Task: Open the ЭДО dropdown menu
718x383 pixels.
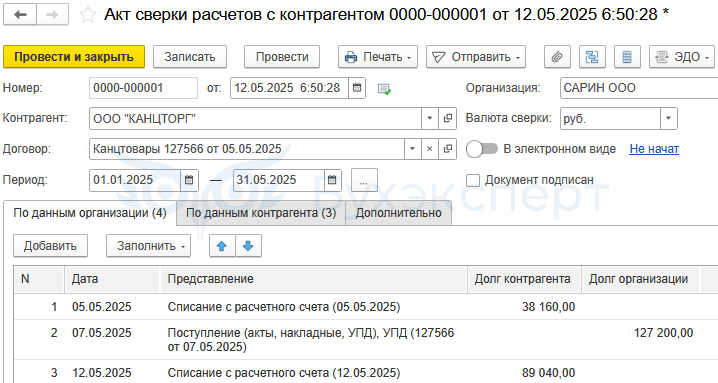Action: click(681, 57)
